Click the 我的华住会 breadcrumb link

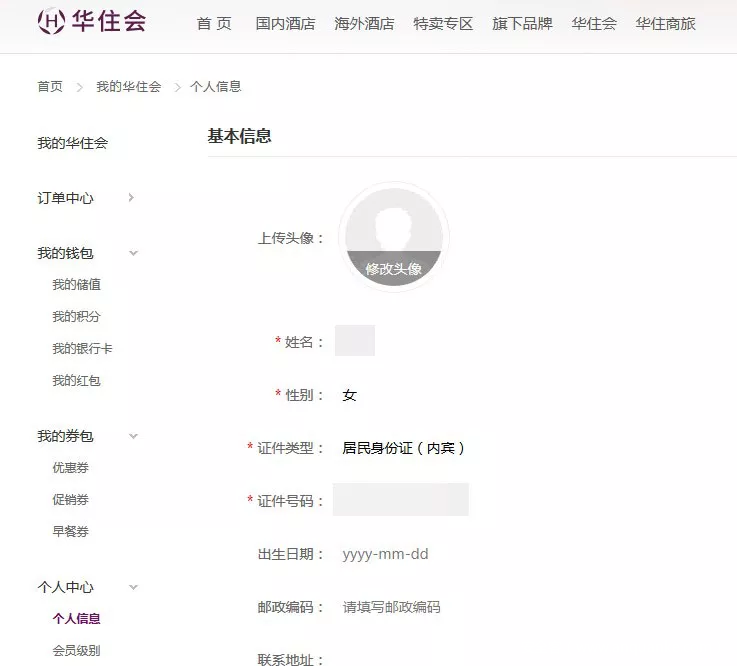pyautogui.click(x=129, y=86)
